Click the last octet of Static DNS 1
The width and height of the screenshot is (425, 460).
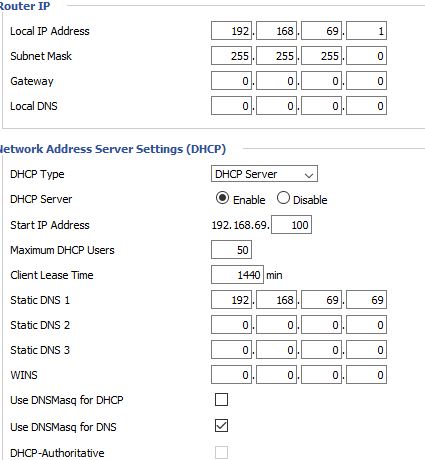tap(366, 300)
